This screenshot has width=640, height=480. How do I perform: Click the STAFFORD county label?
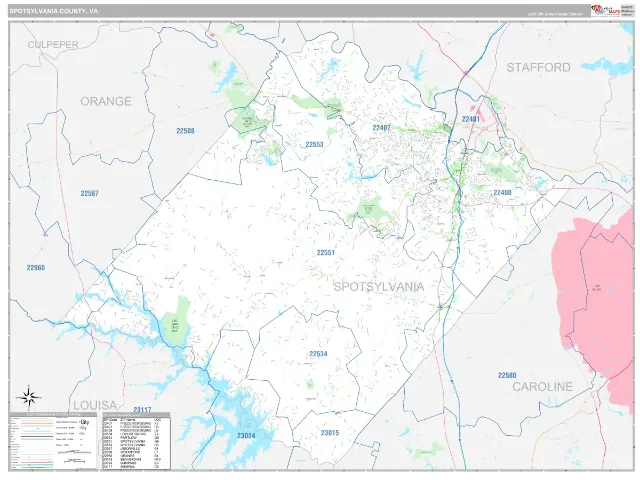coord(538,67)
